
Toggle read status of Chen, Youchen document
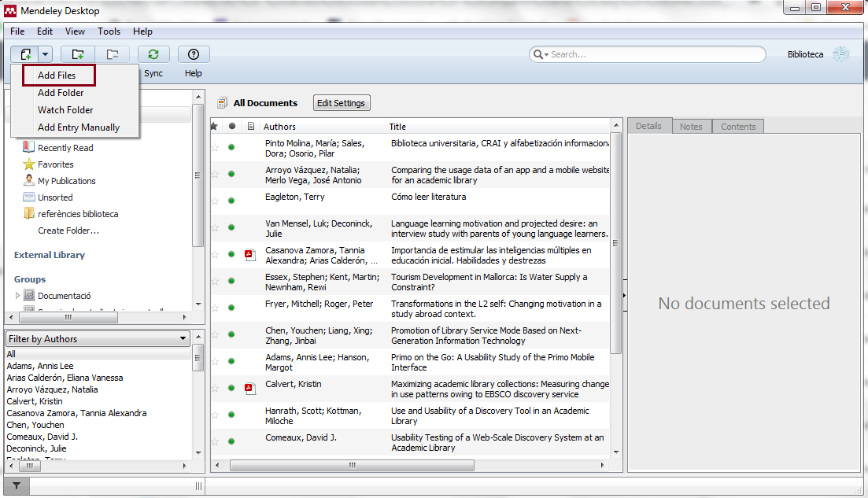tap(231, 335)
